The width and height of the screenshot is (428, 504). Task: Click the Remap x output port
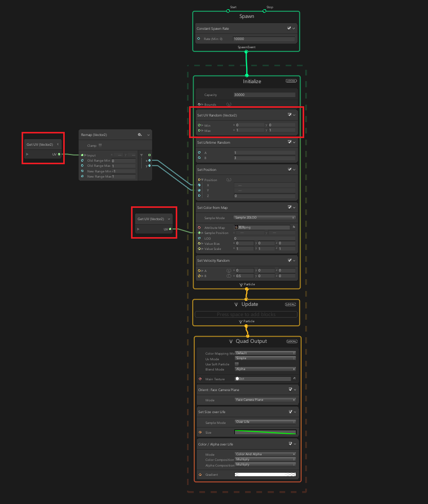coord(150,161)
